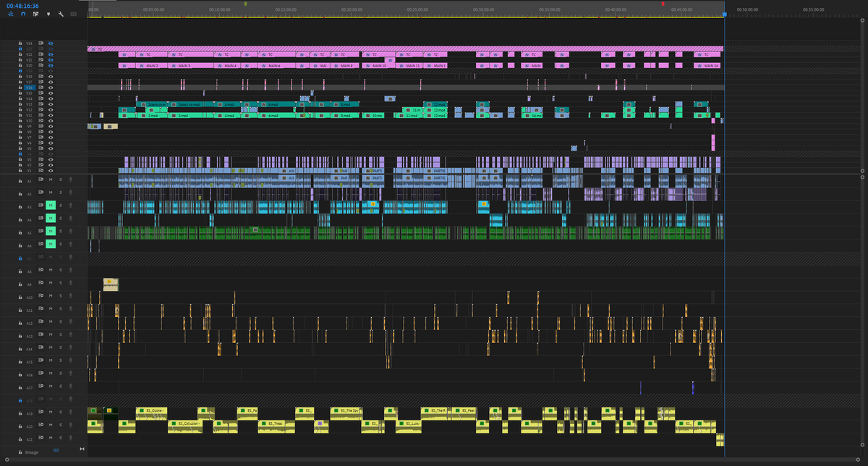Toggle Snap magnet in timeline
Image resolution: width=868 pixels, height=466 pixels.
pos(23,13)
